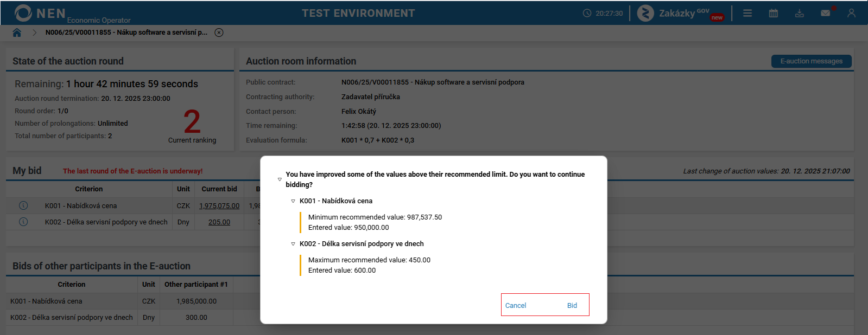
Task: Click info icon for K002 - Délka servisní podpory
Action: click(23, 222)
